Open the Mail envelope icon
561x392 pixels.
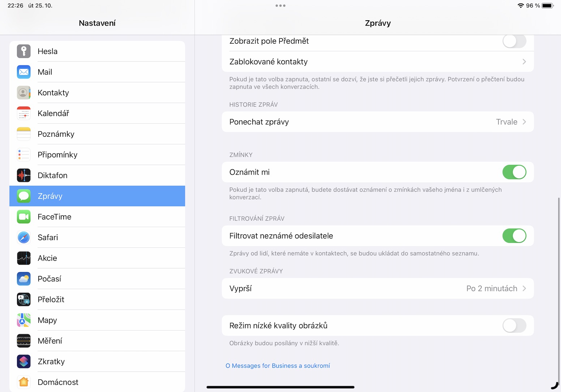coord(23,72)
